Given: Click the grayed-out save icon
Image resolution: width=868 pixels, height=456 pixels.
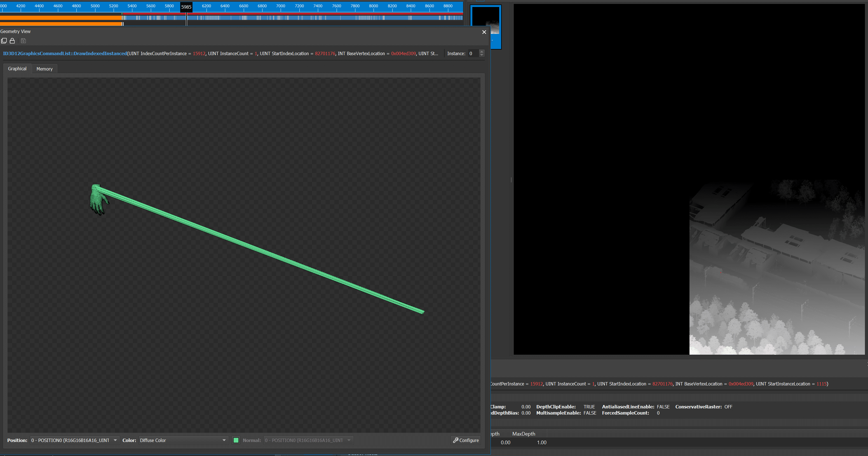Looking at the screenshot, I should pyautogui.click(x=23, y=41).
